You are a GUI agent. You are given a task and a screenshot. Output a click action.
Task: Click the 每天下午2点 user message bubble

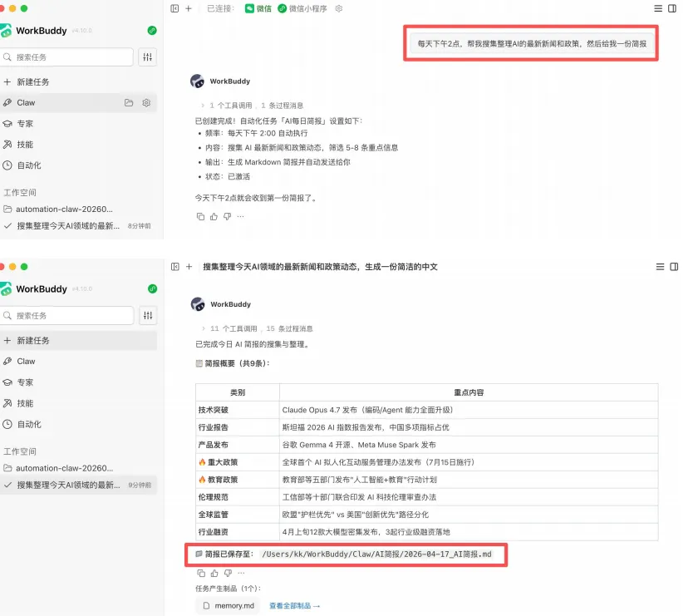[x=532, y=43]
